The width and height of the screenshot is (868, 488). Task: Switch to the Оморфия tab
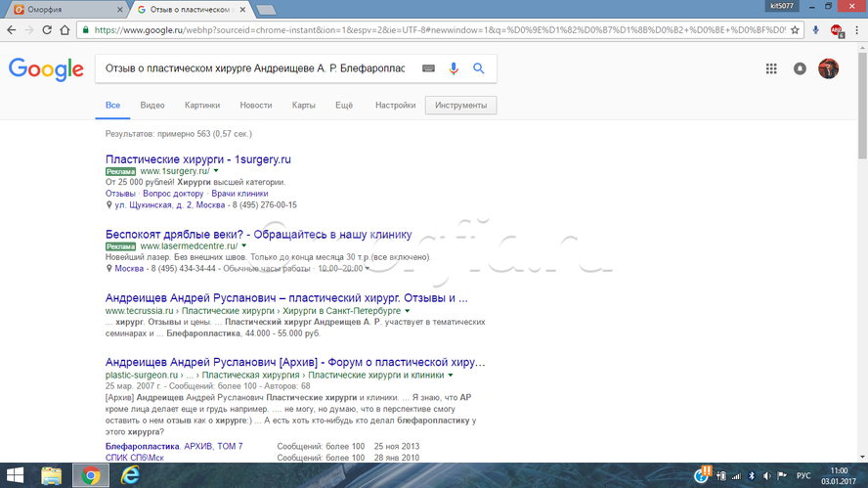pyautogui.click(x=65, y=10)
